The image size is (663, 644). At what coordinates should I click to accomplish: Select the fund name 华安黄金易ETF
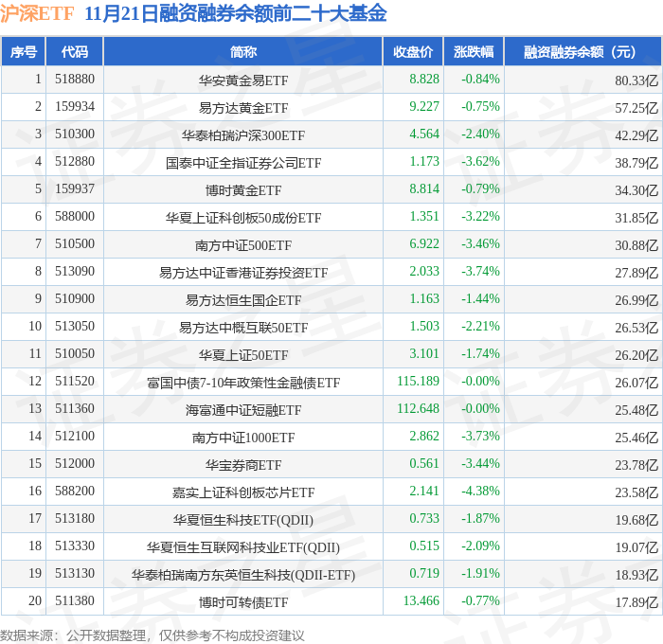(243, 80)
